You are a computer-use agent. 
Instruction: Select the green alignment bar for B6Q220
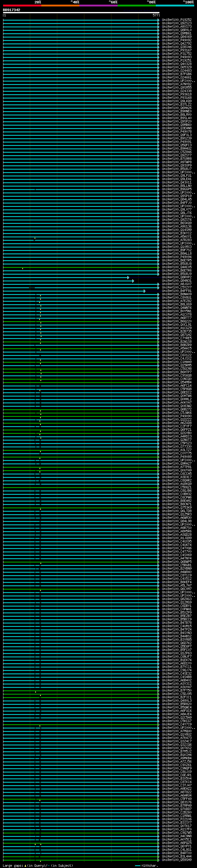(81, 321)
